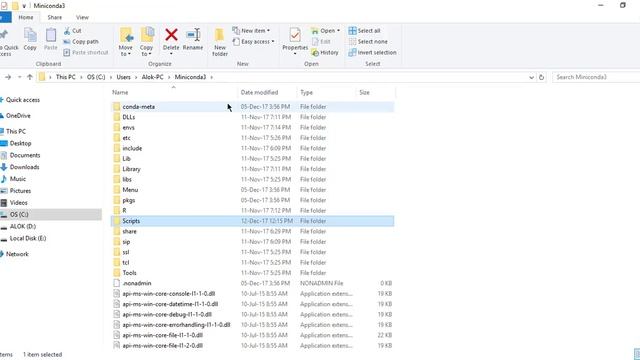The height and width of the screenshot is (360, 640).
Task: Click the forward navigation arrow
Action: [x=8, y=77]
